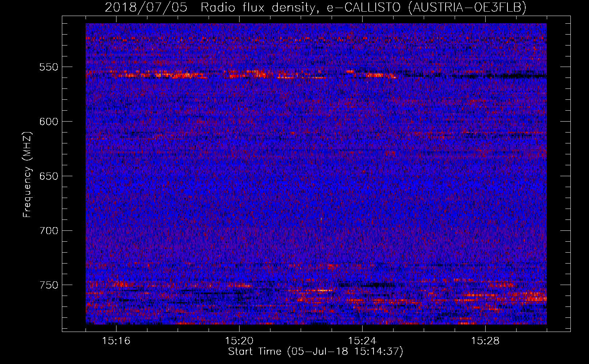Screen dimensions: 589x364
Task: Click the 15:28 time tick label
Action: [x=485, y=341]
